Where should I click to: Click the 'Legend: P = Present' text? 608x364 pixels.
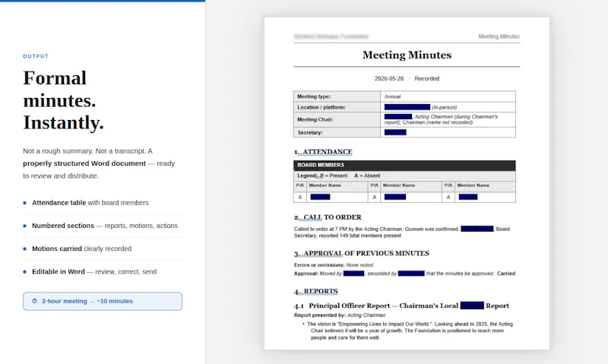(x=322, y=176)
